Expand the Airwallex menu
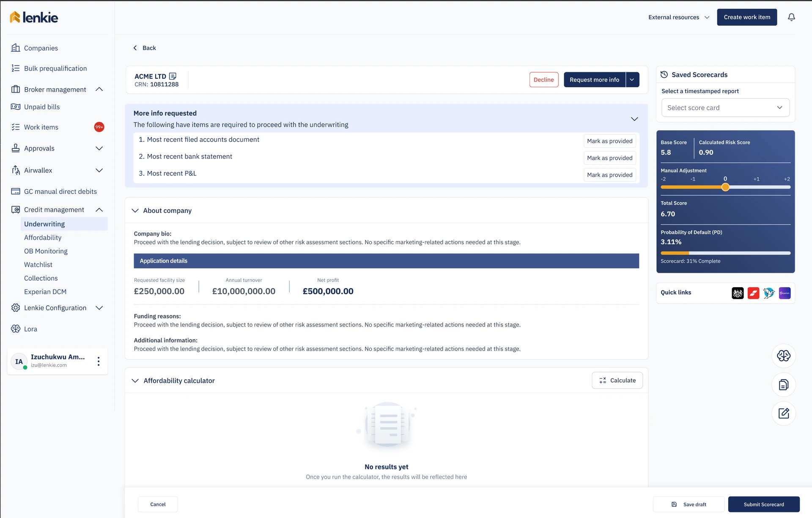Screen dimensions: 812x518 click(x=99, y=170)
